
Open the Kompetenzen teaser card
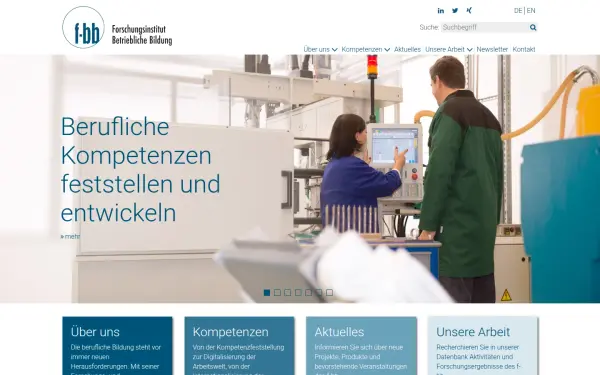coord(239,346)
